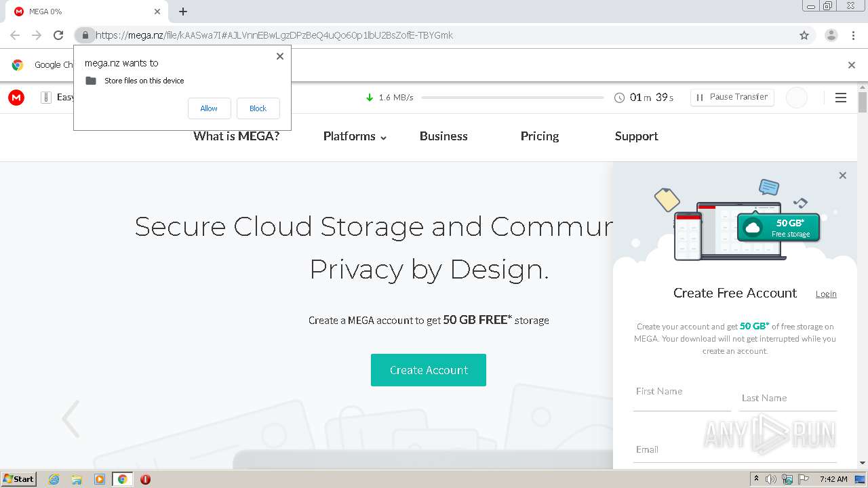The height and width of the screenshot is (488, 868).
Task: Click the 50 GB Free storage badge
Action: click(x=778, y=228)
